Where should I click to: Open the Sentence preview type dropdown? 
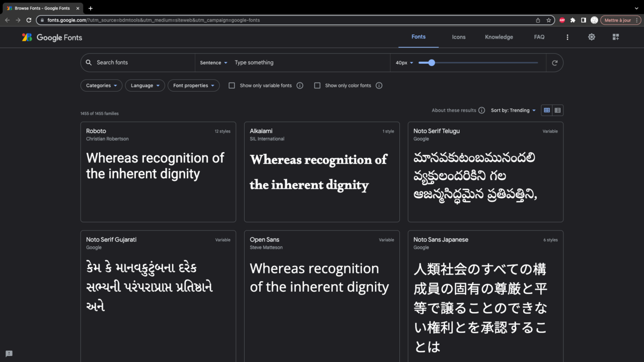[214, 63]
